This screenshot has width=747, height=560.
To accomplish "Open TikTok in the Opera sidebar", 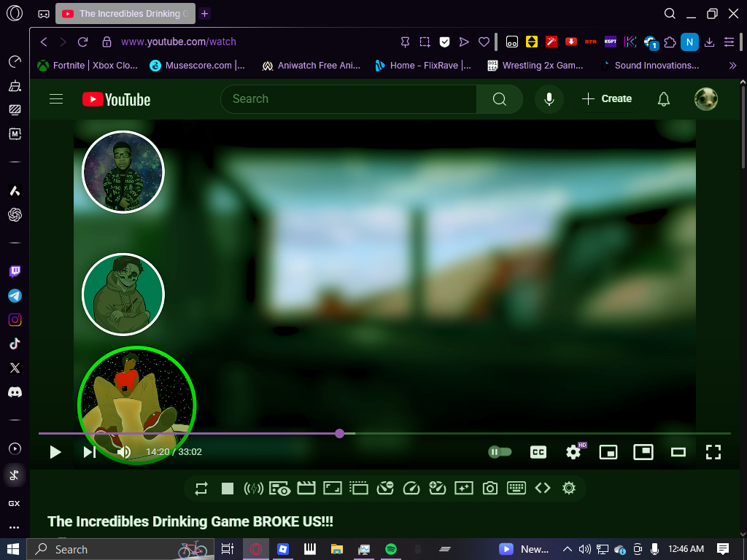I will (x=15, y=344).
